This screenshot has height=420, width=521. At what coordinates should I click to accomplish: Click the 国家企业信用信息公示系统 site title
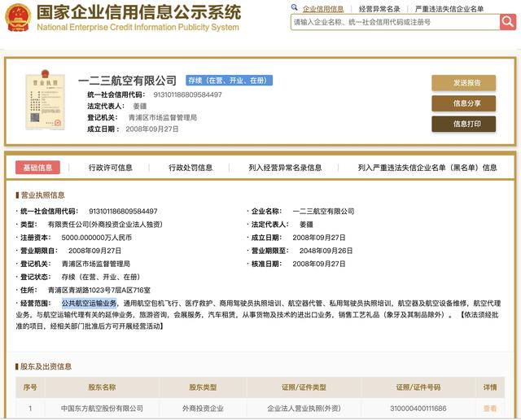[x=139, y=12]
